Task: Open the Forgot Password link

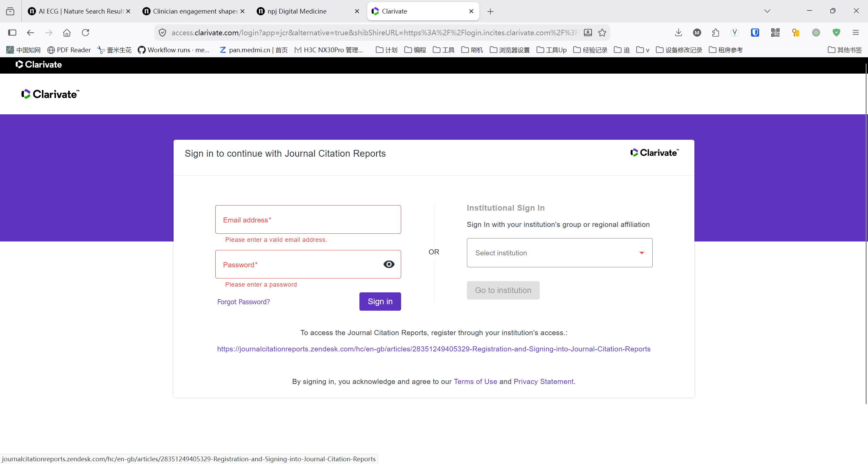Action: coord(243,302)
